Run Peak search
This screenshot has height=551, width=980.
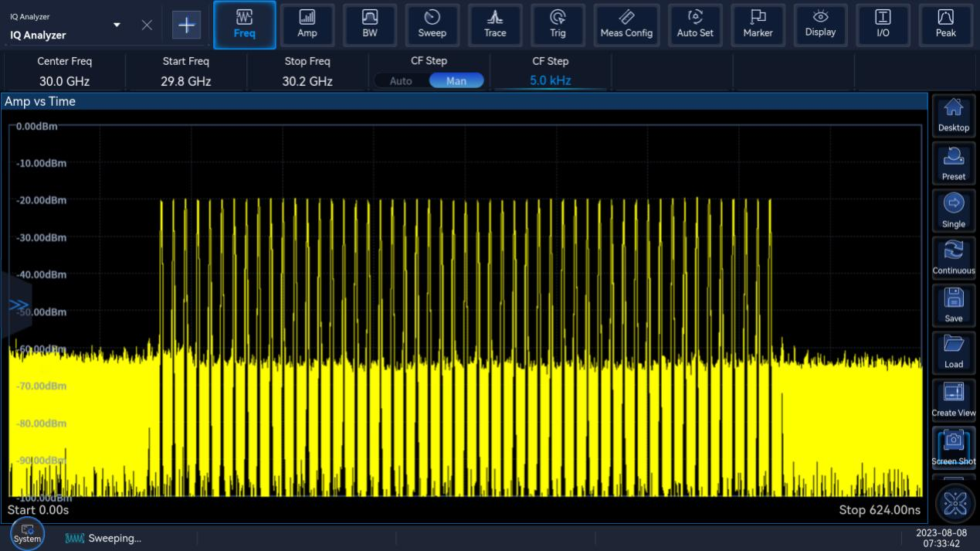(x=945, y=25)
